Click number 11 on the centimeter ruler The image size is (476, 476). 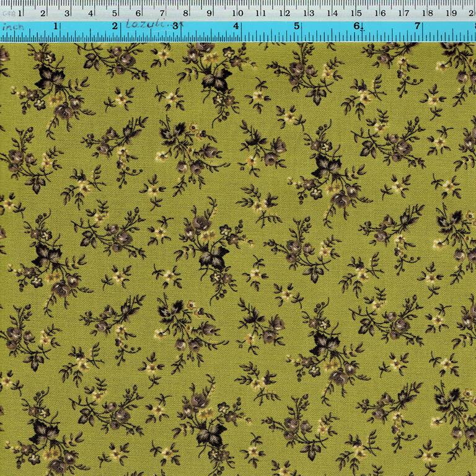[261, 14]
